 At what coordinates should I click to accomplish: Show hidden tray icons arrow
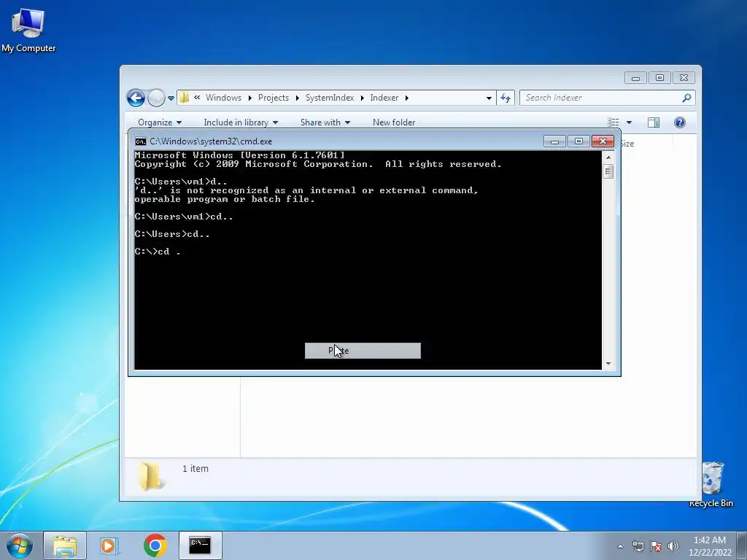click(620, 546)
